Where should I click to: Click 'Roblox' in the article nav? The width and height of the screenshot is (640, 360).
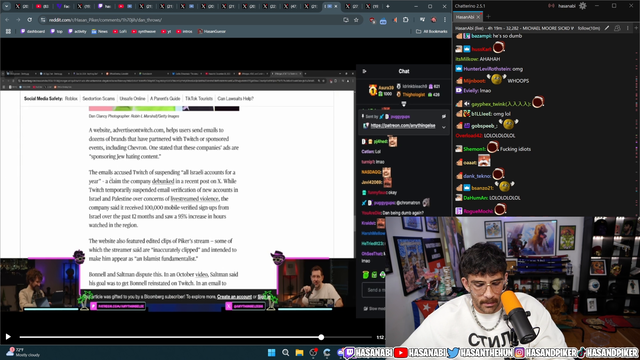tap(71, 98)
